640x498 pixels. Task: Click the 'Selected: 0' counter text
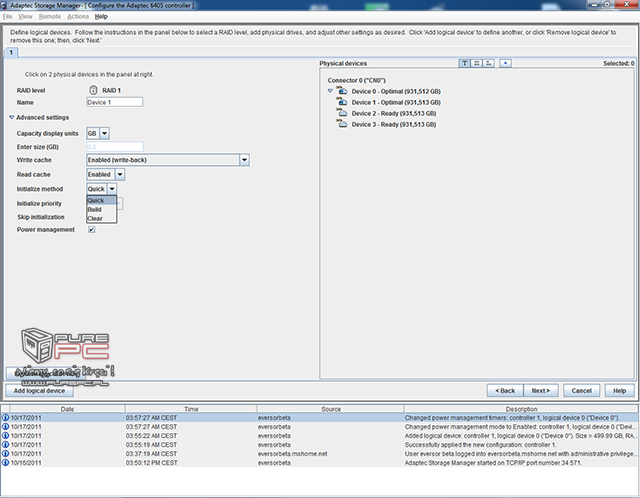(x=619, y=63)
